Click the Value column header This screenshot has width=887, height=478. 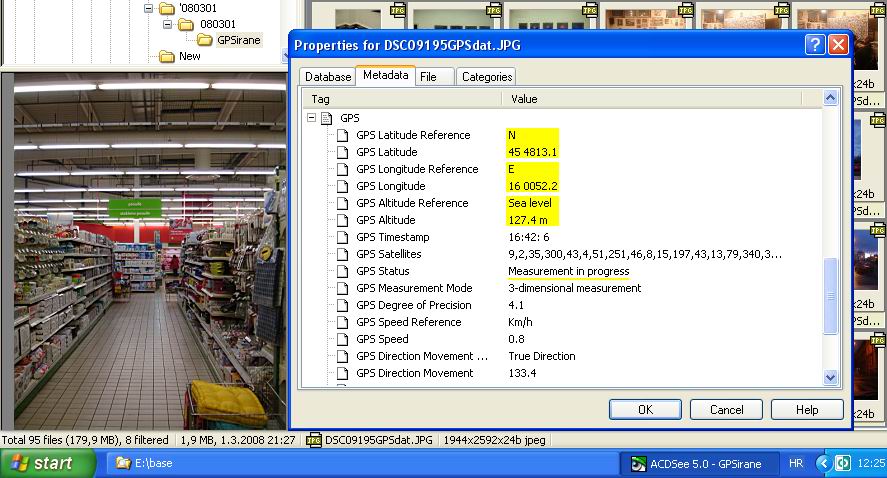click(652, 99)
